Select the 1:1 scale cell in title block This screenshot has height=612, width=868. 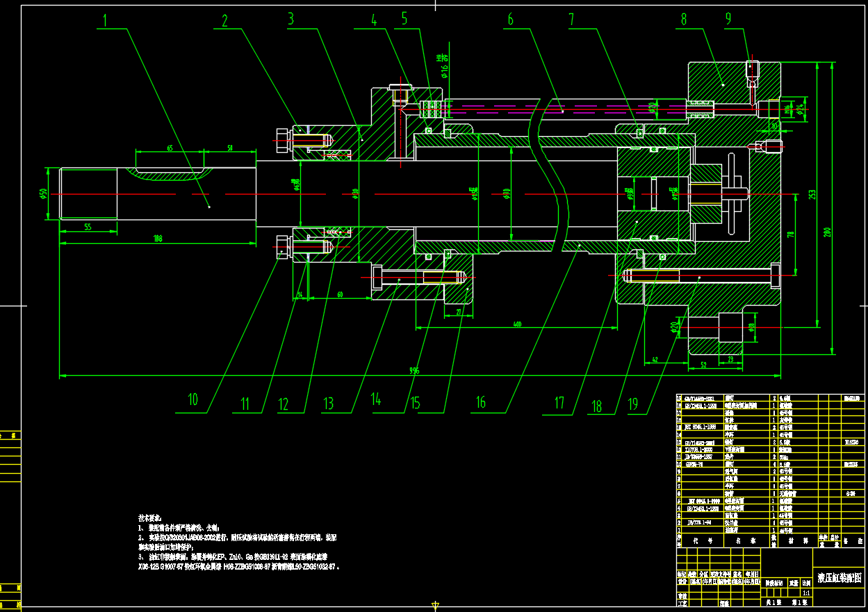pyautogui.click(x=806, y=594)
